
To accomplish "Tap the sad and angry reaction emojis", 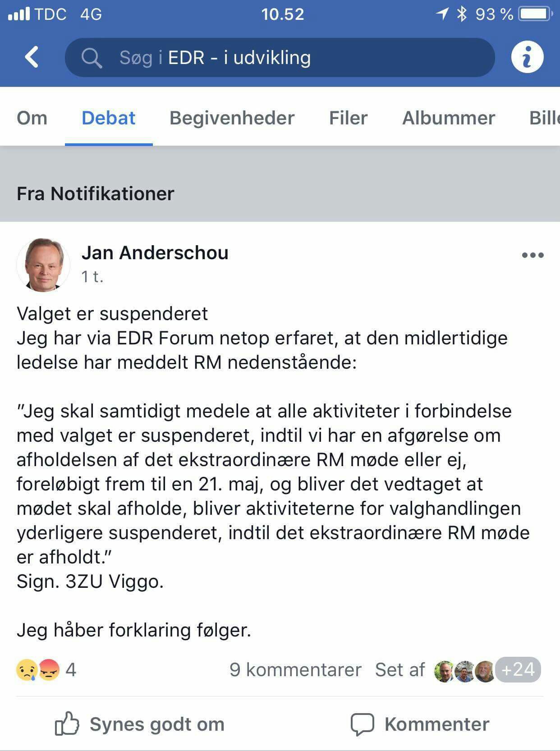I will coord(38,669).
